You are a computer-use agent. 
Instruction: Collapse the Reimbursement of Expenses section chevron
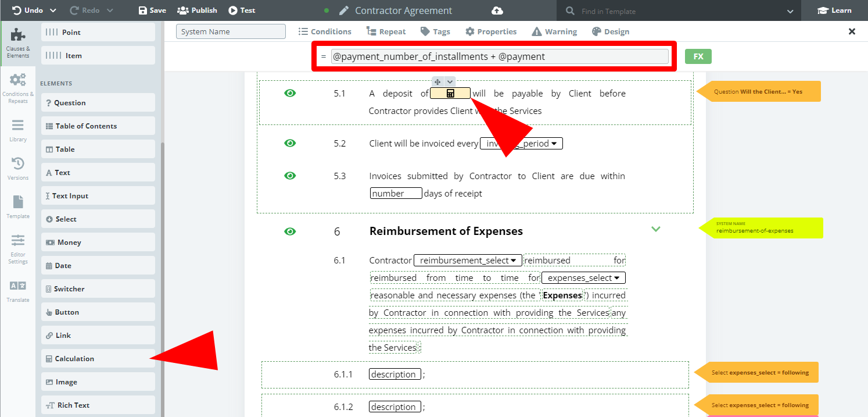pyautogui.click(x=656, y=229)
